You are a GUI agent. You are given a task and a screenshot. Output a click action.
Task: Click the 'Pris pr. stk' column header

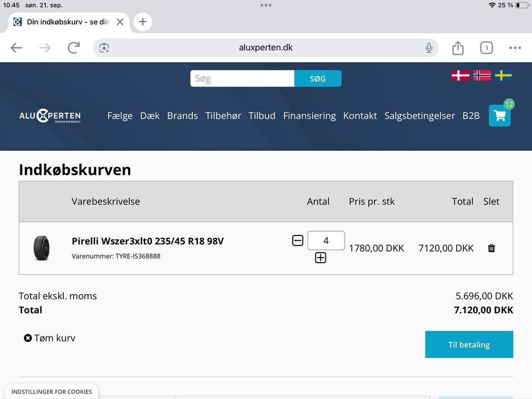(x=371, y=202)
